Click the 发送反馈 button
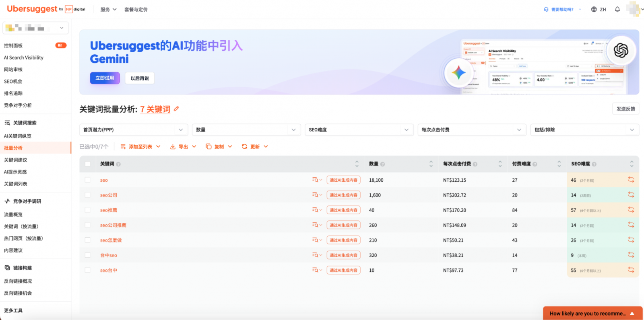This screenshot has width=644, height=320. point(625,109)
